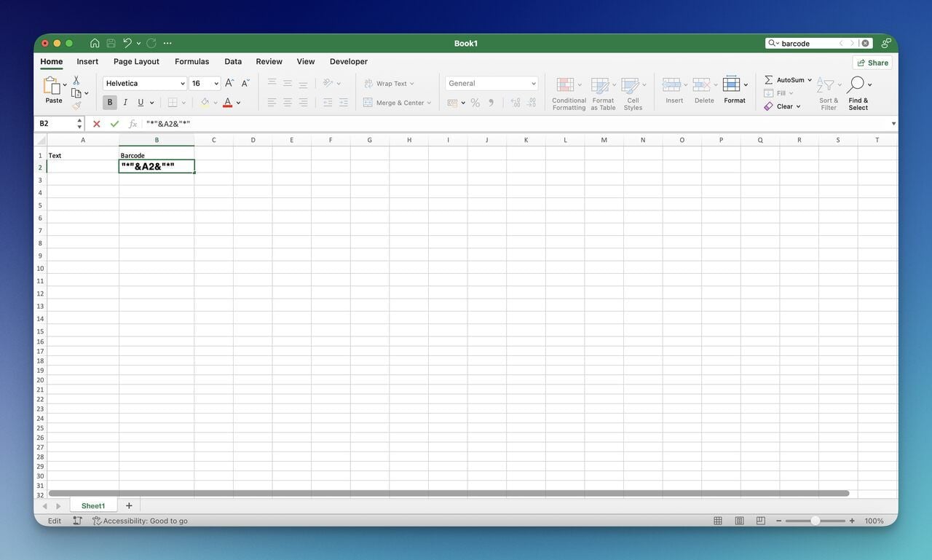932x560 pixels.
Task: Add a new sheet with plus button
Action: tap(129, 505)
